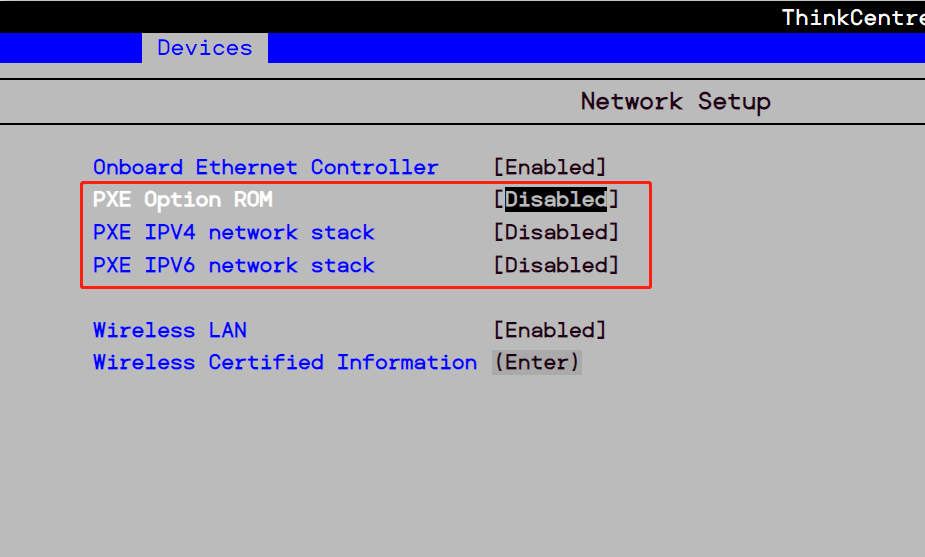925x557 pixels.
Task: Select PXE IPV4 network stack item
Action: click(233, 233)
